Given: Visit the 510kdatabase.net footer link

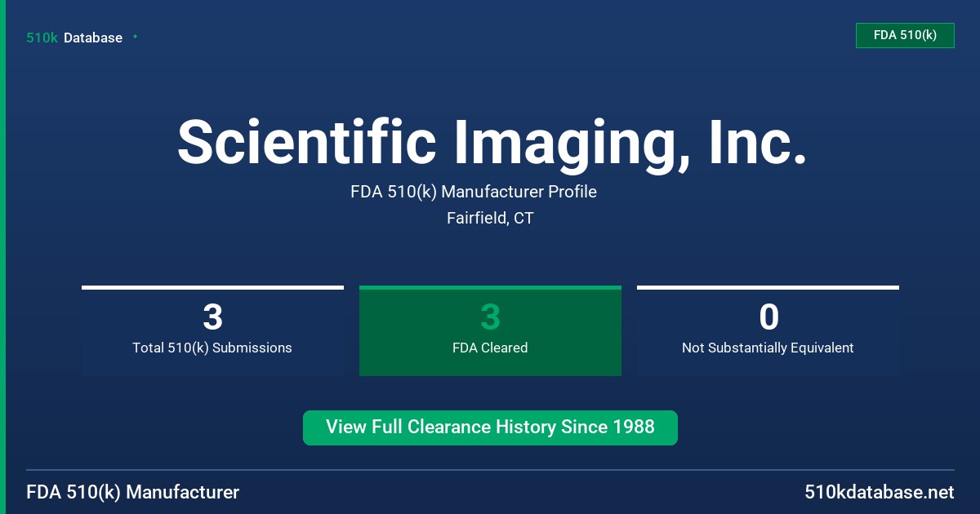Looking at the screenshot, I should pos(879,493).
